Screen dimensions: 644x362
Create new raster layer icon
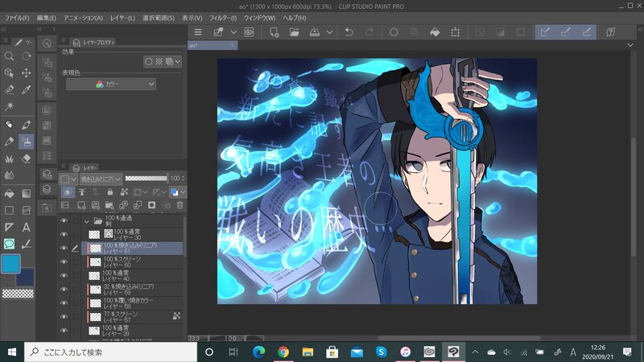click(81, 205)
